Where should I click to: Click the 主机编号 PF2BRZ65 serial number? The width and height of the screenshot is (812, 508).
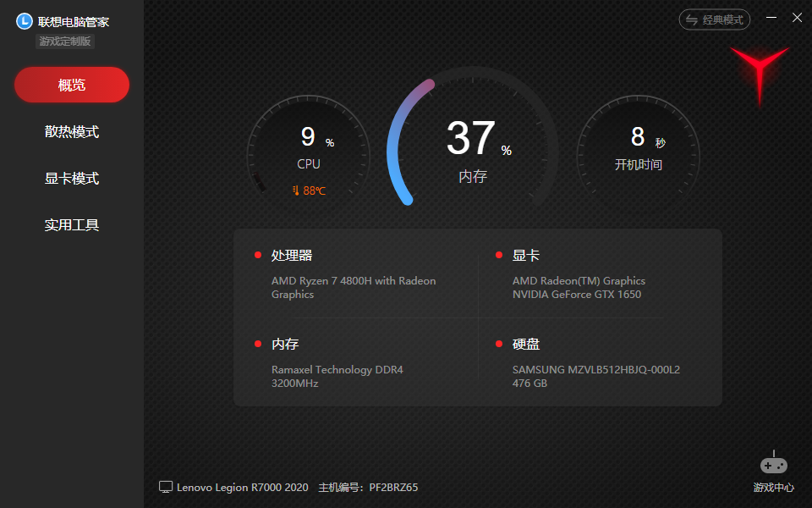pos(368,488)
